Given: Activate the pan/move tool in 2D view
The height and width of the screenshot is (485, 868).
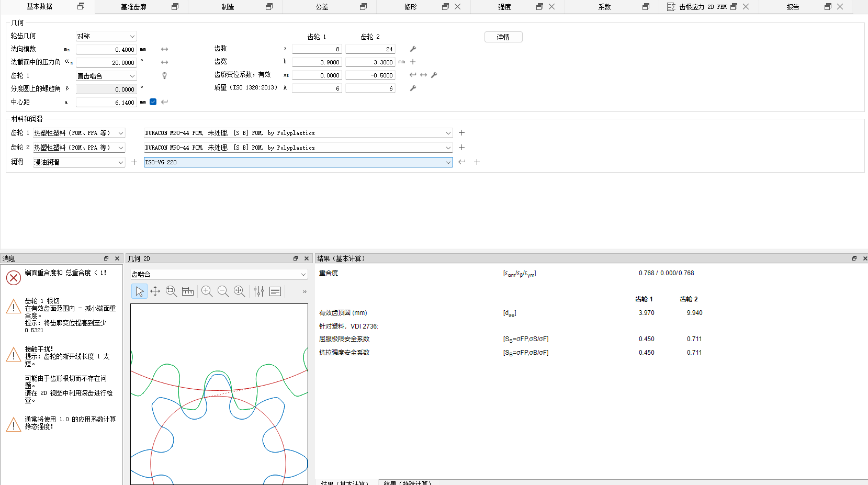Looking at the screenshot, I should (x=155, y=291).
